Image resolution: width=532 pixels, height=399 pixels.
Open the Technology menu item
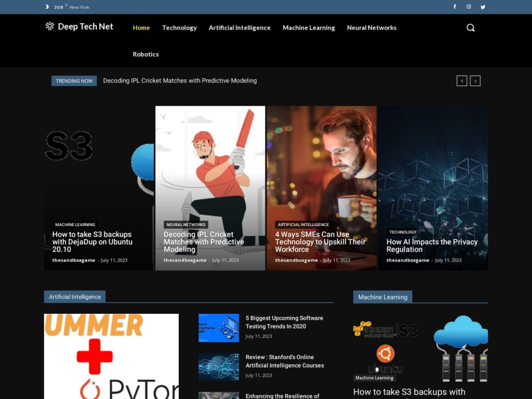click(179, 28)
